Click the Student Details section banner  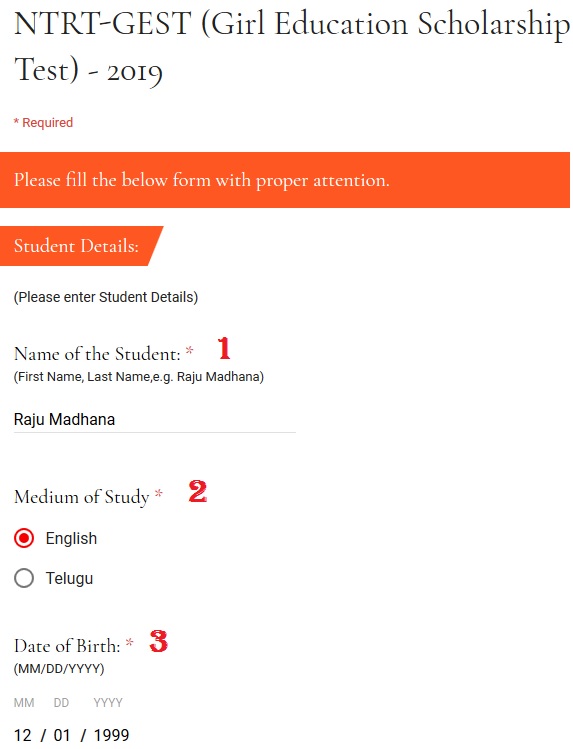82,246
